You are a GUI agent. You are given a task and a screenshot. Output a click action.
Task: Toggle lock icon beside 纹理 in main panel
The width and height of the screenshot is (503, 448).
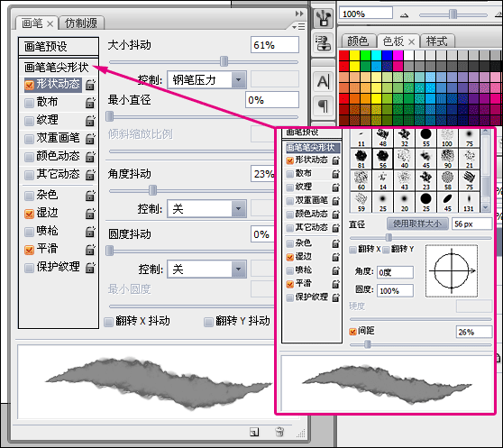(x=90, y=120)
